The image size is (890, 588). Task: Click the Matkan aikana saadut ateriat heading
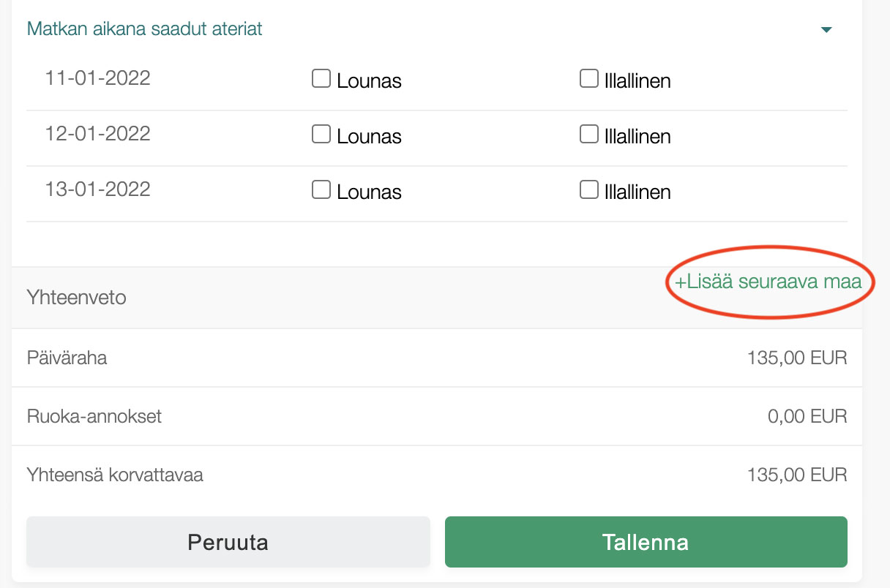tap(145, 29)
